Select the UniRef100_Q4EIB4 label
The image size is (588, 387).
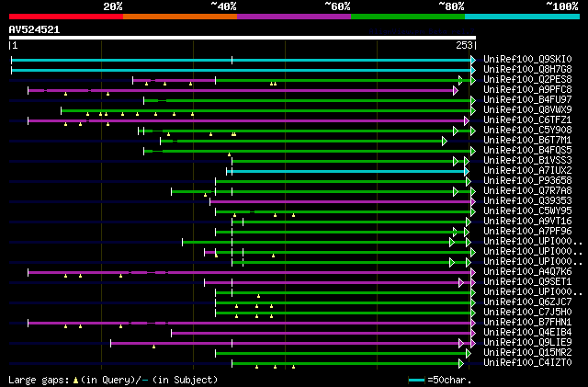click(x=527, y=333)
